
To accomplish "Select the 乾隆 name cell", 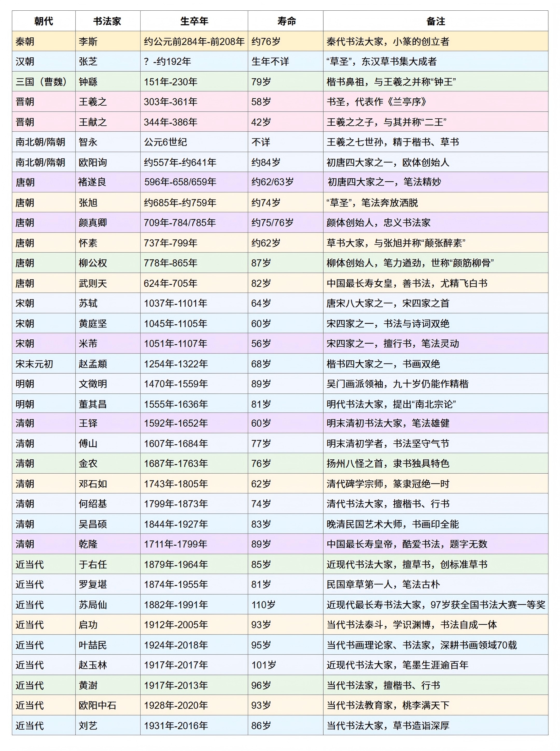I will [88, 544].
